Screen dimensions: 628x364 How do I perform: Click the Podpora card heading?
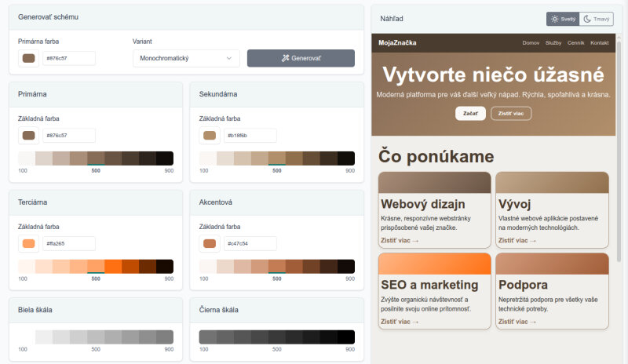point(523,285)
